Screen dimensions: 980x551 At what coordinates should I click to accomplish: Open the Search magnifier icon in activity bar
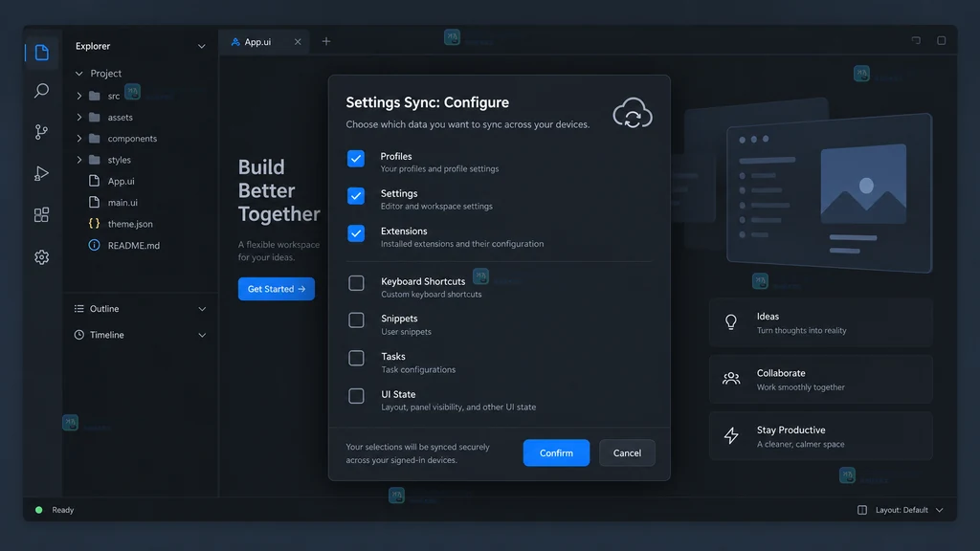pos(41,91)
